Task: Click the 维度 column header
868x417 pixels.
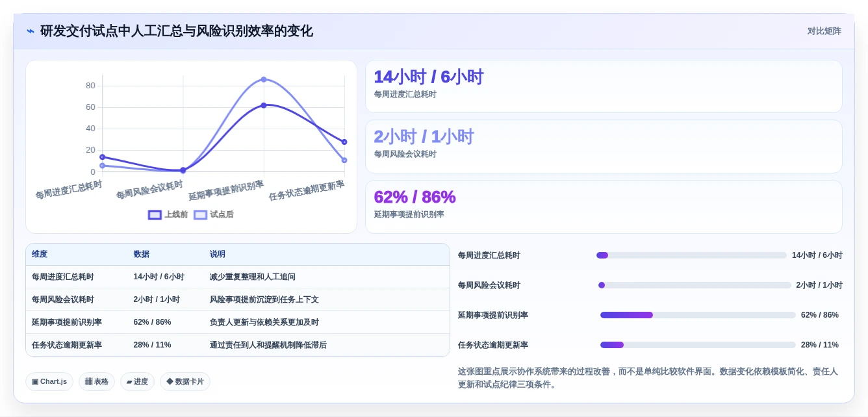Action: 40,255
